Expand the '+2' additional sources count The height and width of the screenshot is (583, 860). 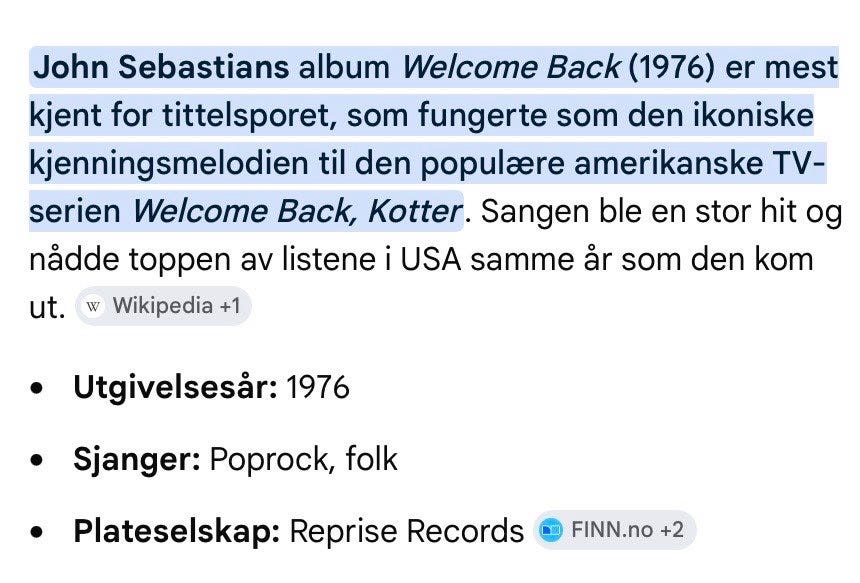[x=672, y=530]
